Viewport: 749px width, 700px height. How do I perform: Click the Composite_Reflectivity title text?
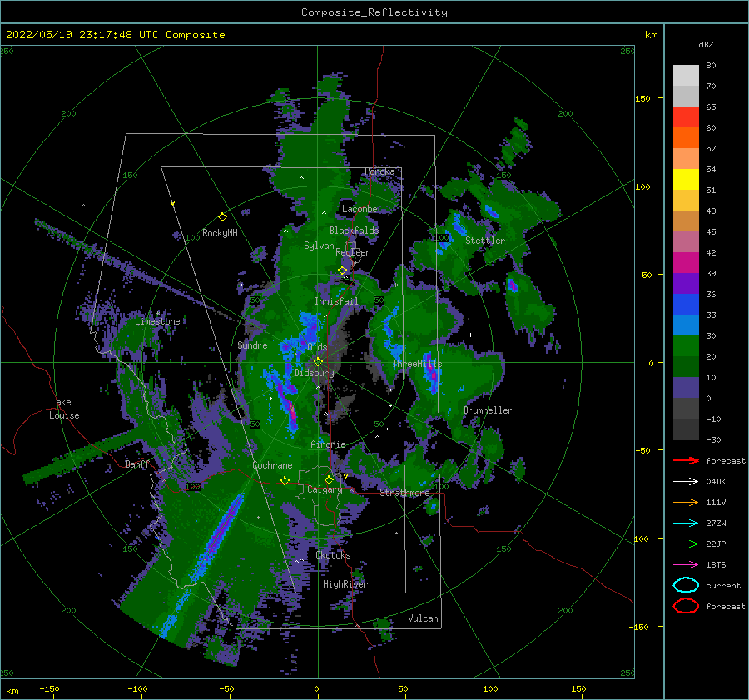[x=374, y=12]
